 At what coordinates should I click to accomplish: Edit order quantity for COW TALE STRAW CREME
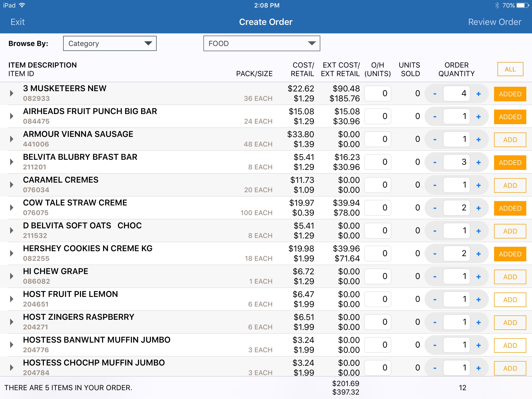(x=457, y=208)
